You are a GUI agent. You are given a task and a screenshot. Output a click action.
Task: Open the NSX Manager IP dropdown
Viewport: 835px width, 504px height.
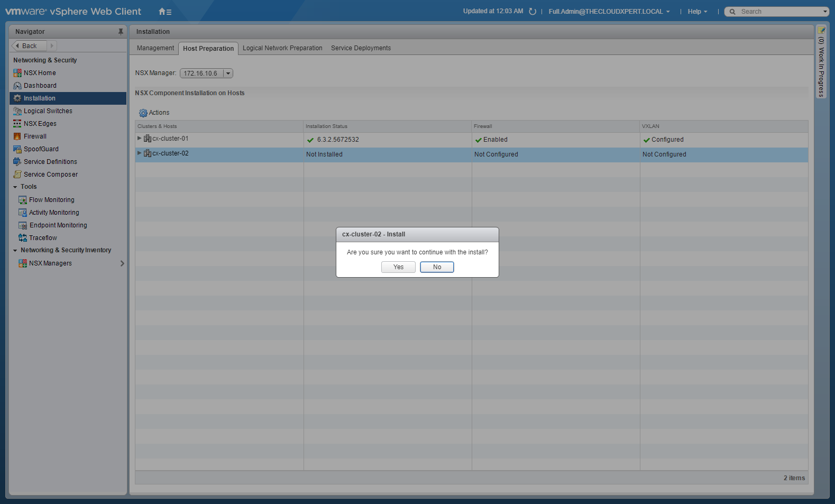[228, 74]
